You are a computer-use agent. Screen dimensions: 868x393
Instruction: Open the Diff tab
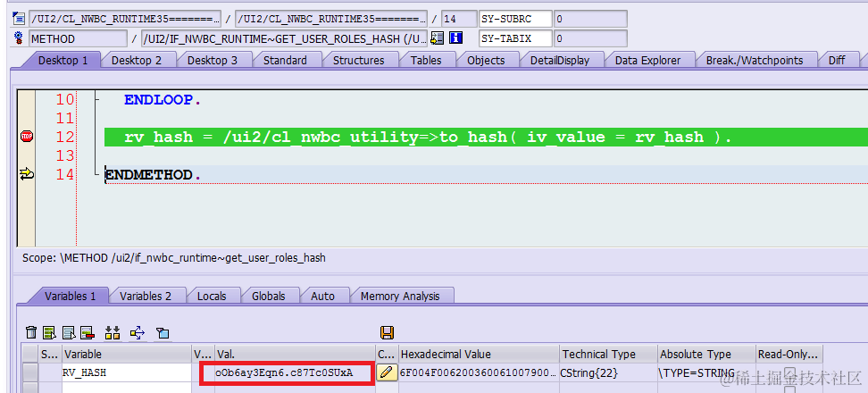point(836,61)
